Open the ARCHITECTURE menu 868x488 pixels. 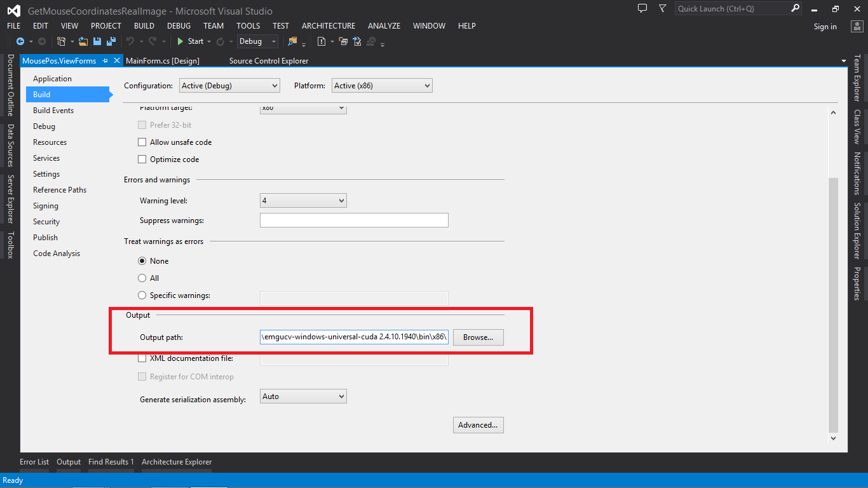[x=329, y=26]
